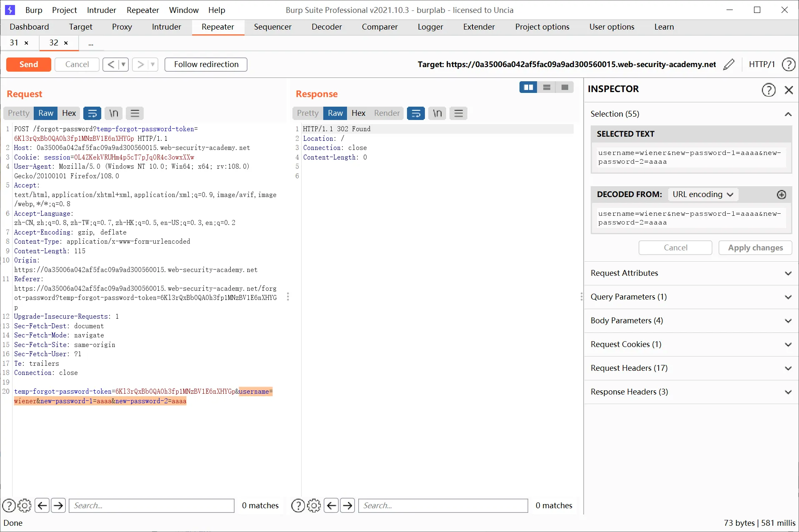The height and width of the screenshot is (532, 799).
Task: Open the Project options tab
Action: point(542,27)
